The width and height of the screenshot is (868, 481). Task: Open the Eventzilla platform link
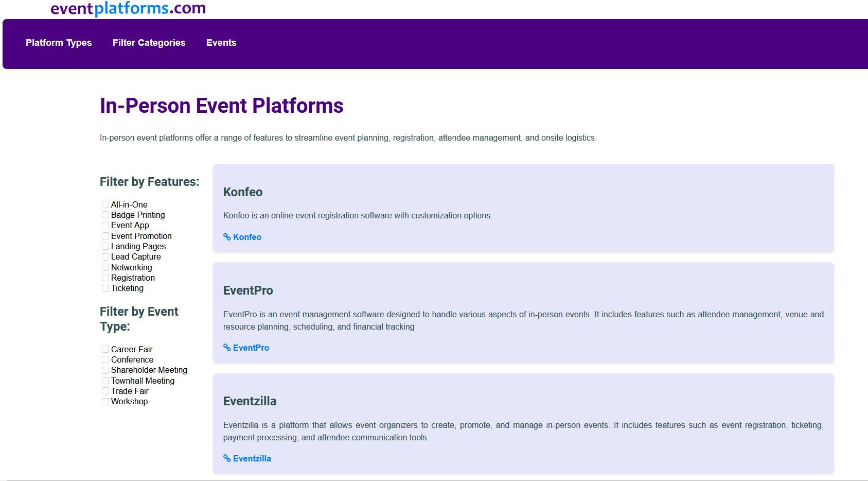(252, 458)
